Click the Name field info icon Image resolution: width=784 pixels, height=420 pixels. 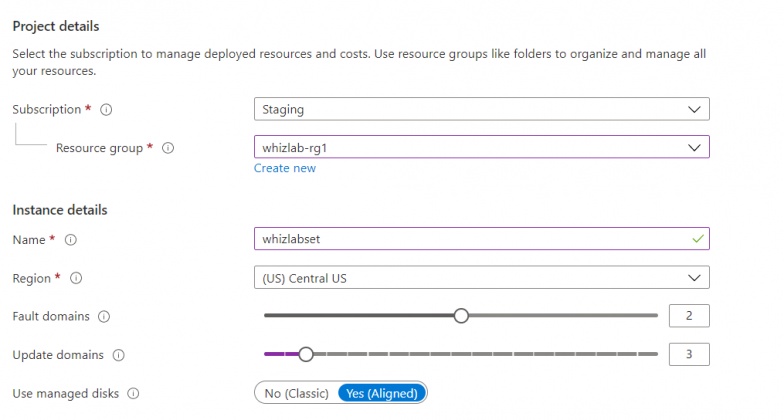point(71,240)
